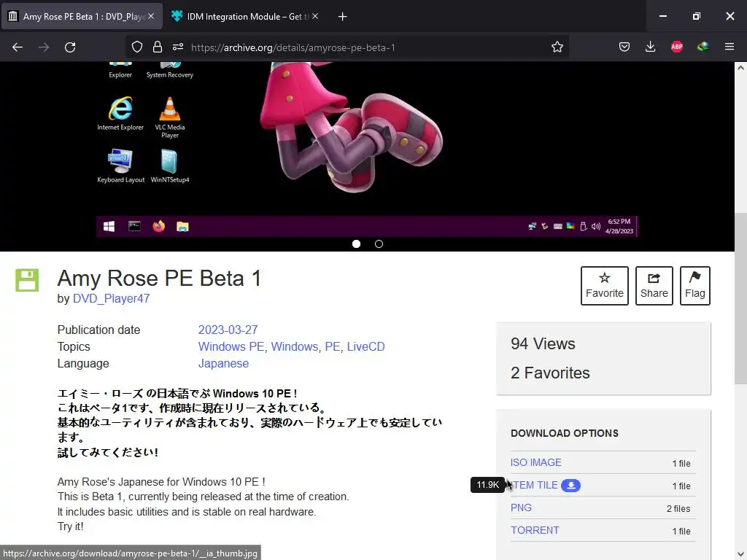747x560 pixels.
Task: Open the Windows topic link
Action: click(295, 346)
